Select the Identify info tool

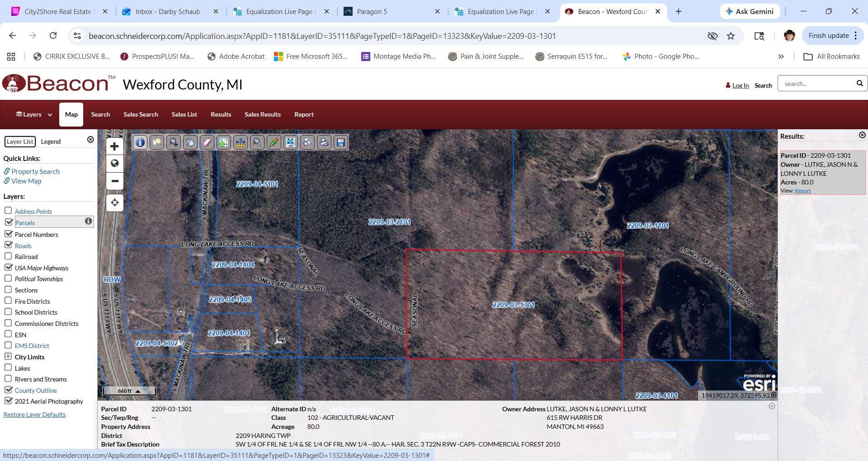pyautogui.click(x=140, y=142)
